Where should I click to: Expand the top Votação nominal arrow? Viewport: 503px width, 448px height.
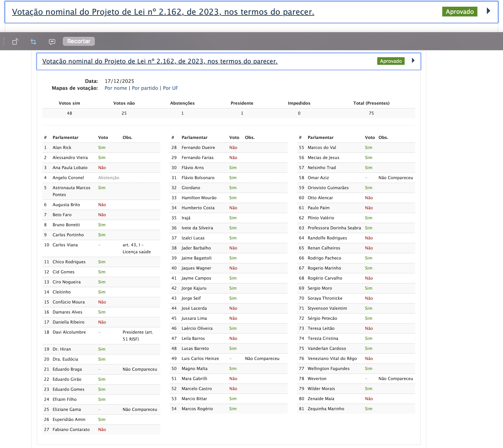tap(489, 11)
